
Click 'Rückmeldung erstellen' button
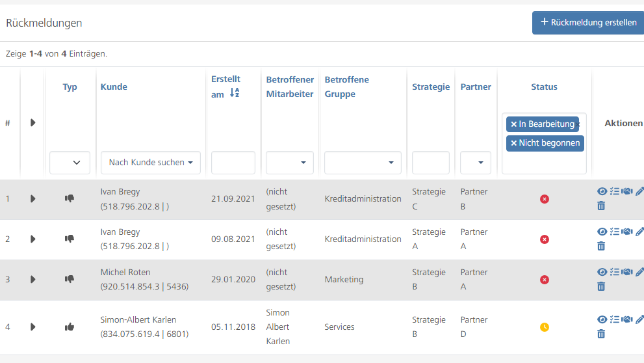point(588,22)
